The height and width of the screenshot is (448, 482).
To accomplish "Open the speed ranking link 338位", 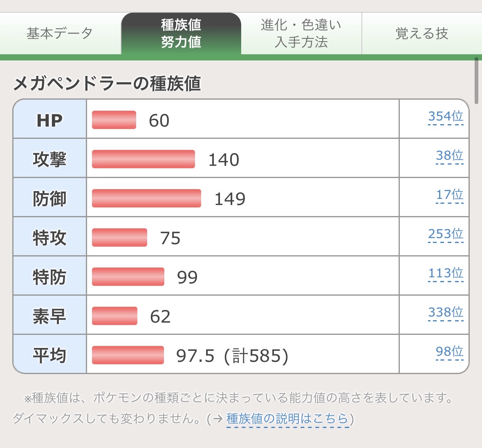I will 446,312.
